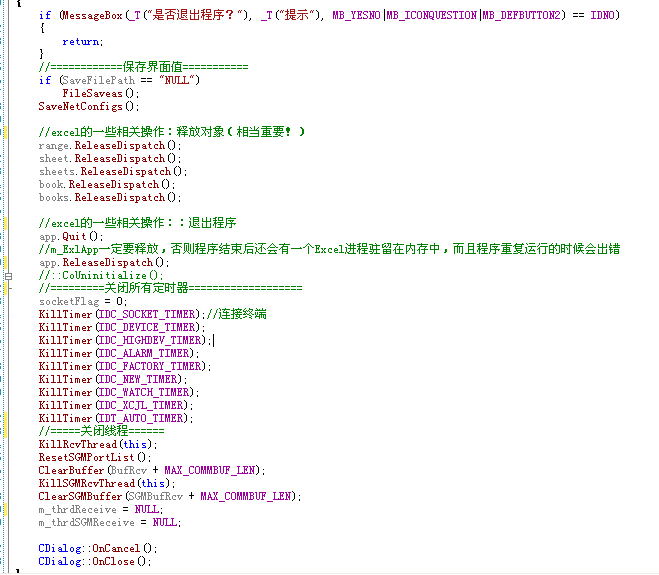This screenshot has width=659, height=575.
Task: Click the 'return;' statement line
Action: point(82,42)
